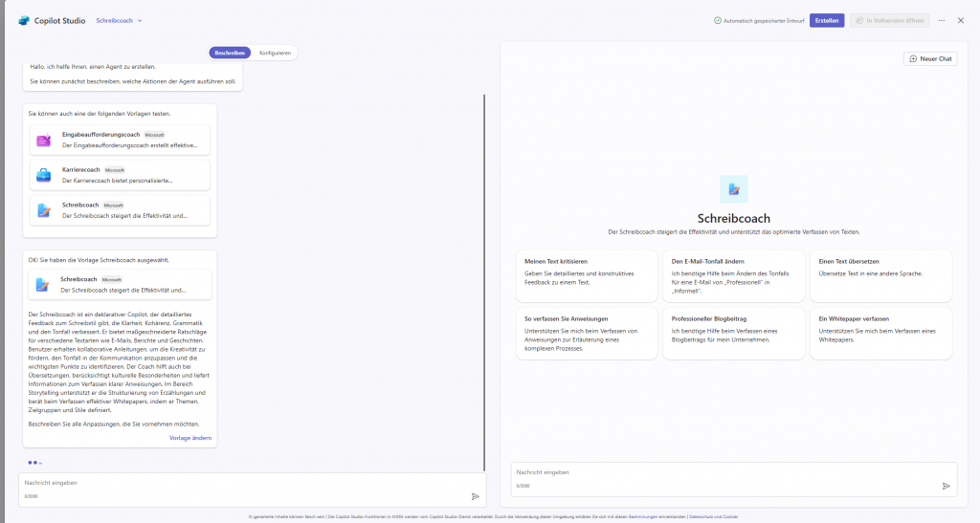Choose the Professioneller Blogbeitrag prompt
The image size is (980, 523).
(x=734, y=334)
